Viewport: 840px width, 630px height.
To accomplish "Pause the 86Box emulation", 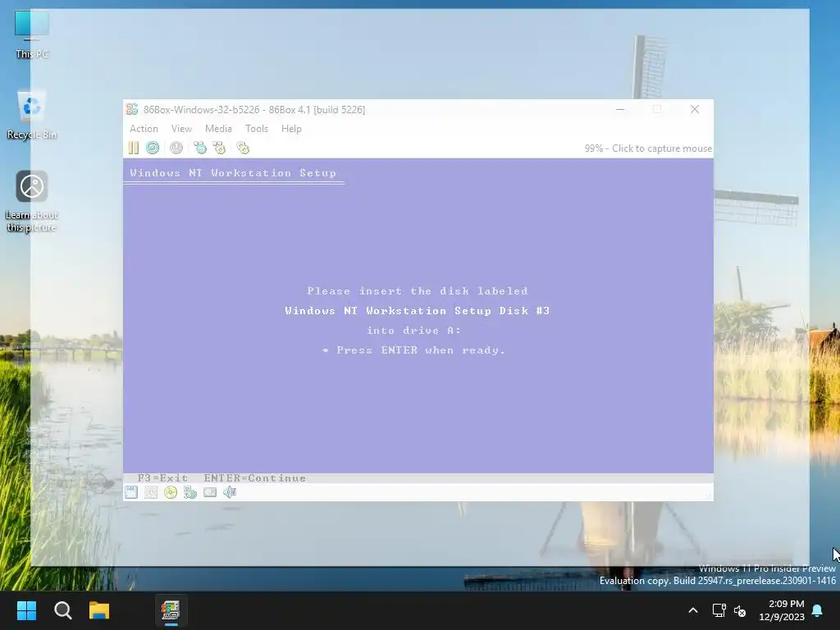I will [x=134, y=148].
